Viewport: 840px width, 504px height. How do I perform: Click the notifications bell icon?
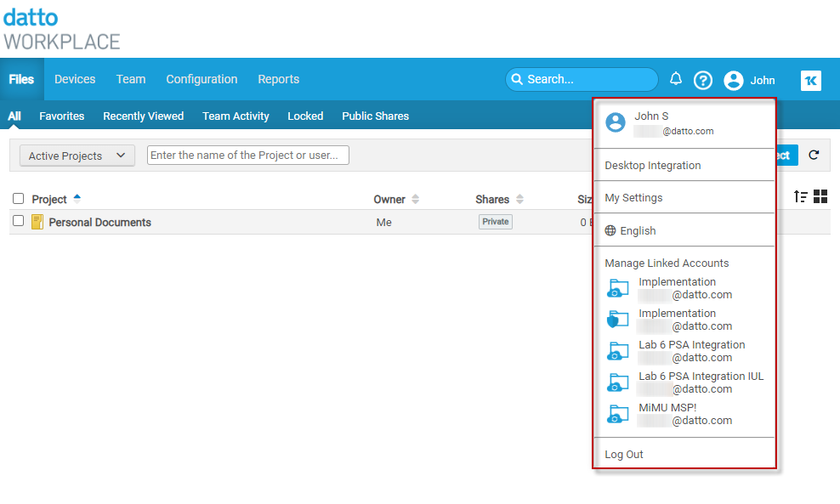[x=676, y=79]
